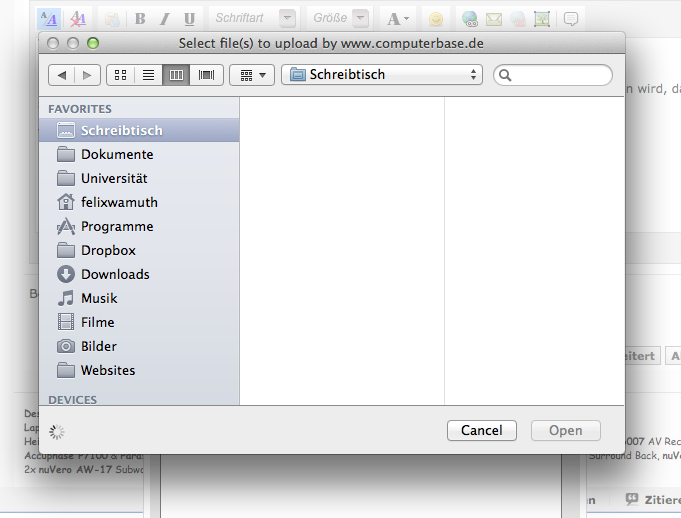Image resolution: width=681 pixels, height=518 pixels.
Task: Select Schreibtisch in Favorites sidebar
Action: coord(139,130)
